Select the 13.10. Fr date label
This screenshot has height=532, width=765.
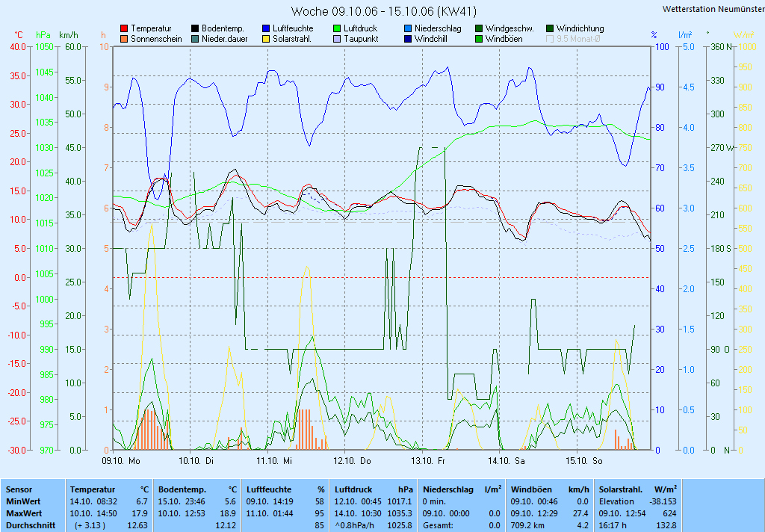428,461
